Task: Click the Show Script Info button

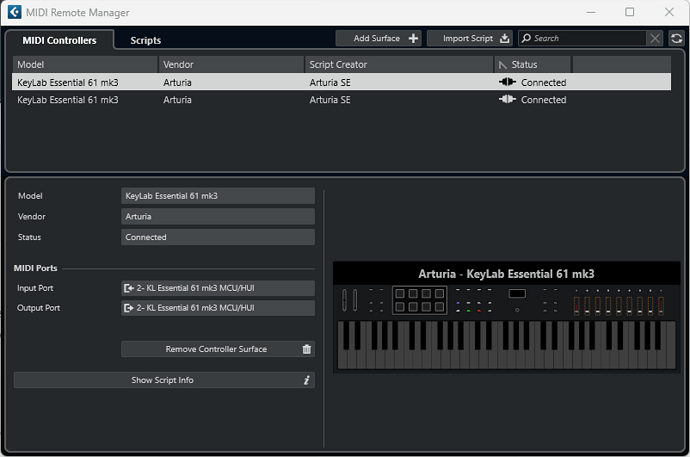Action: tap(164, 380)
